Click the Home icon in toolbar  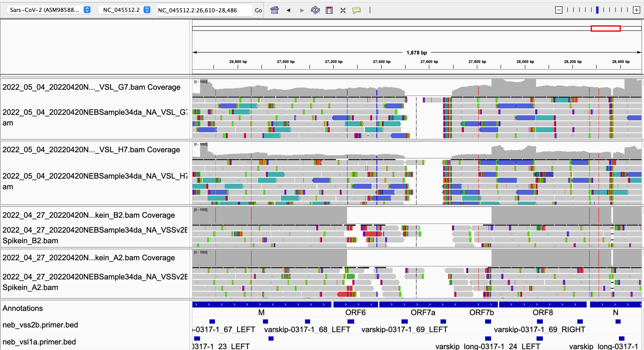click(x=274, y=10)
